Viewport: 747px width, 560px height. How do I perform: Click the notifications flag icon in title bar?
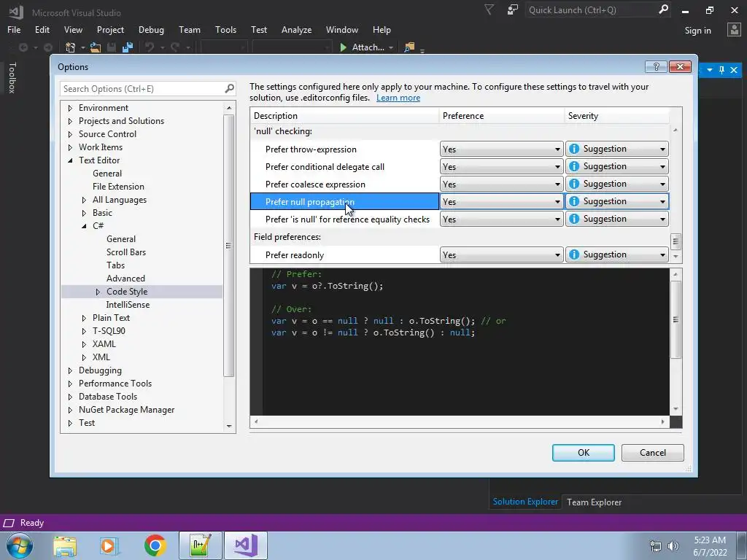[489, 10]
